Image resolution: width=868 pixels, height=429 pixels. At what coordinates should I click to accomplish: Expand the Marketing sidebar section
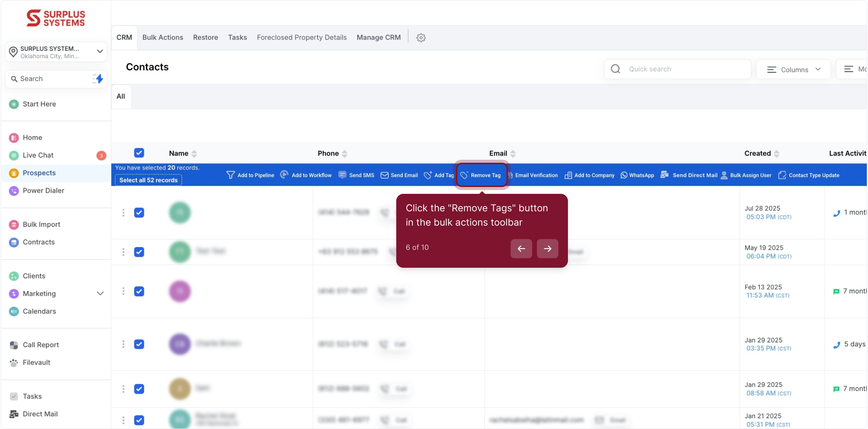tap(100, 294)
